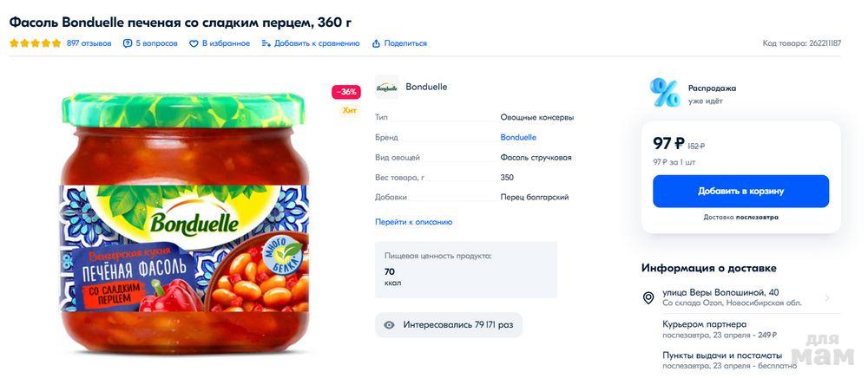Click the questions speech bubble icon
This screenshot has width=868, height=378.
pyautogui.click(x=128, y=43)
